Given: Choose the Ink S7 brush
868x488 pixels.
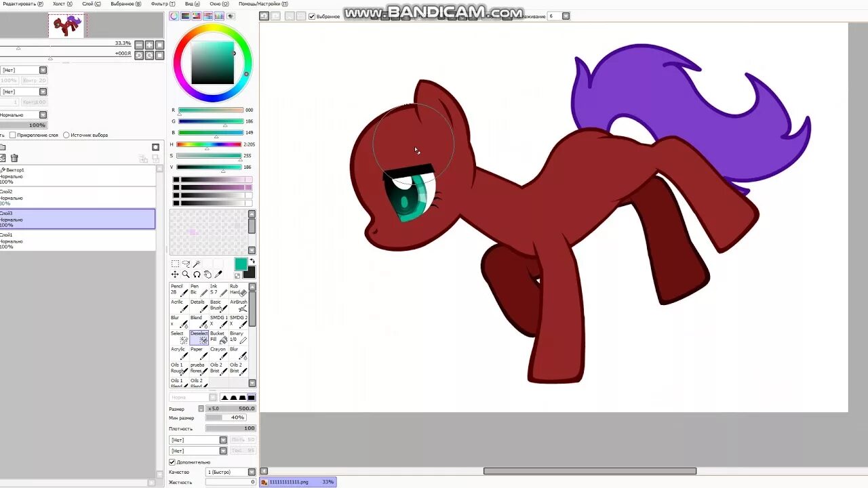Looking at the screenshot, I should [x=218, y=290].
